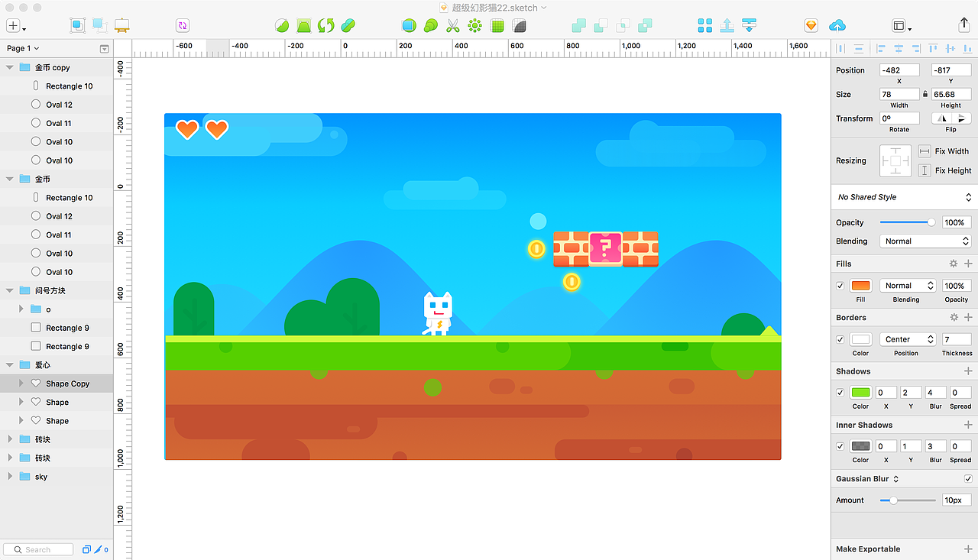
Task: Move the layer forward
Action: pyautogui.click(x=727, y=26)
